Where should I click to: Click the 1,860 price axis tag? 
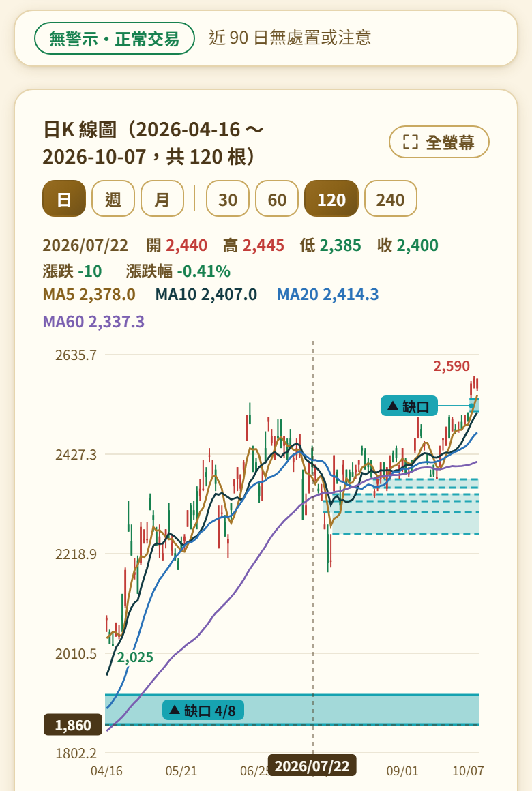point(73,725)
